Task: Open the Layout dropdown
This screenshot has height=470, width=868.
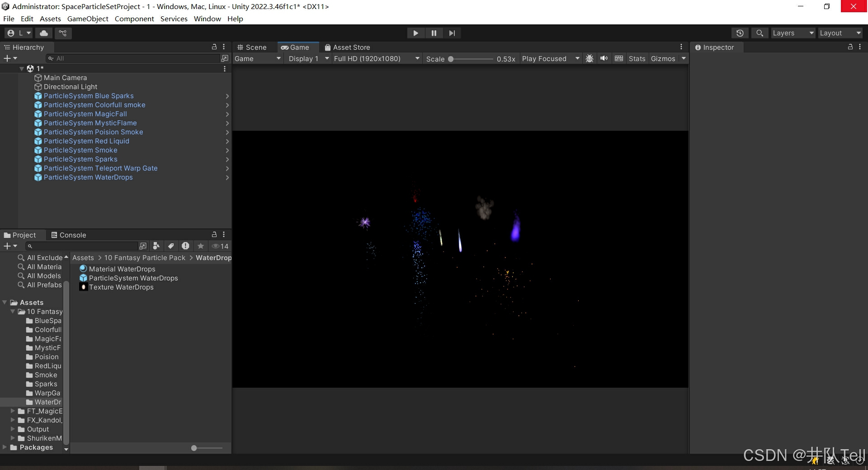Action: click(840, 33)
